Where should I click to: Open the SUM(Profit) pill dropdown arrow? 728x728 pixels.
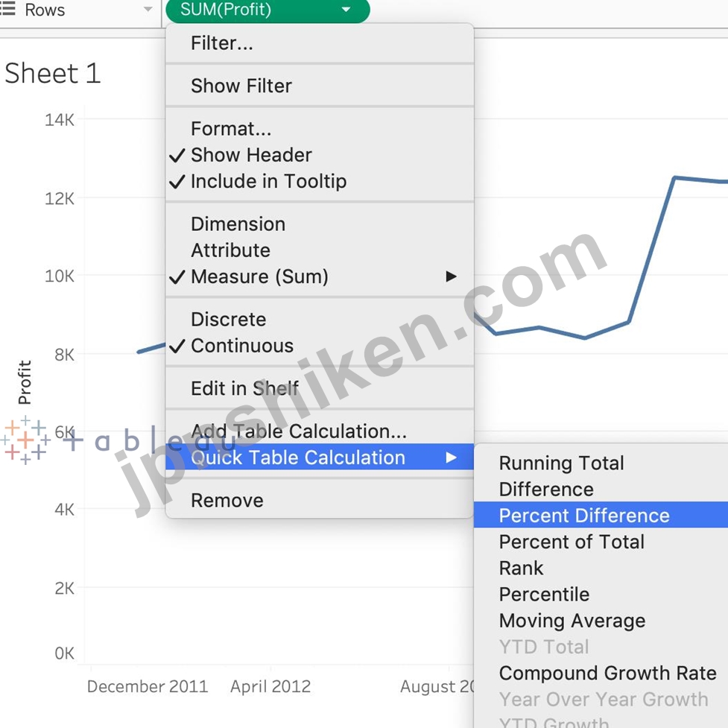tap(345, 10)
